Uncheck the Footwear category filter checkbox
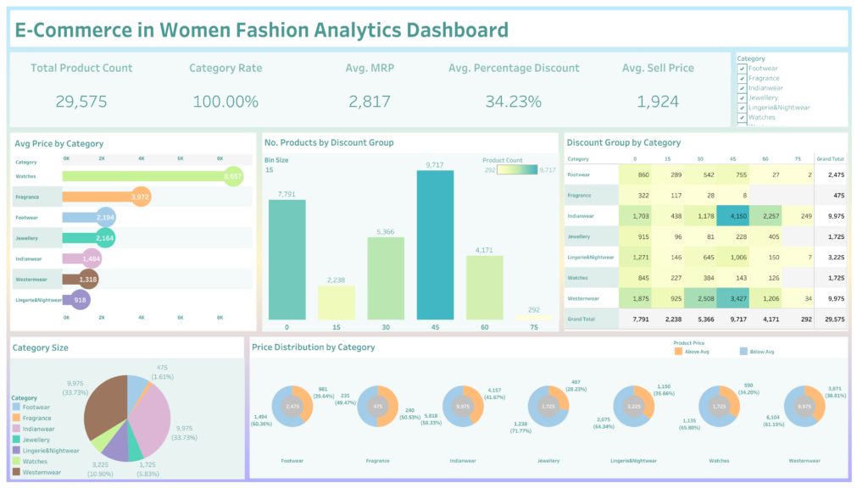Screen dimensions: 868x488 (743, 69)
